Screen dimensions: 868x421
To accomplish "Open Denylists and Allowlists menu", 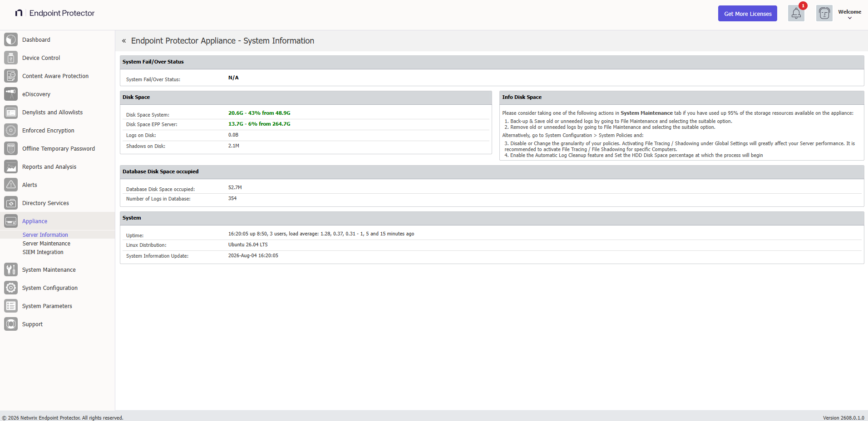I will point(52,112).
